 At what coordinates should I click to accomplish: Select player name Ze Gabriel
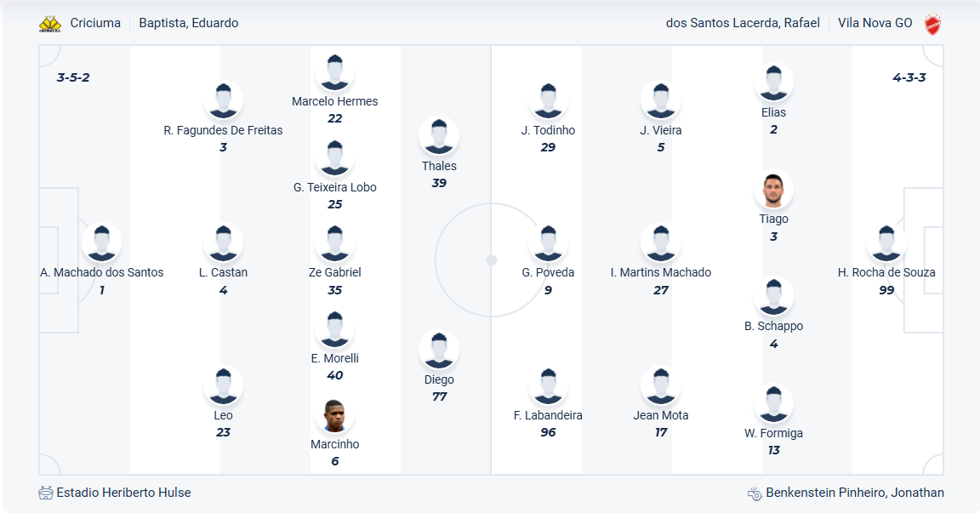(334, 272)
